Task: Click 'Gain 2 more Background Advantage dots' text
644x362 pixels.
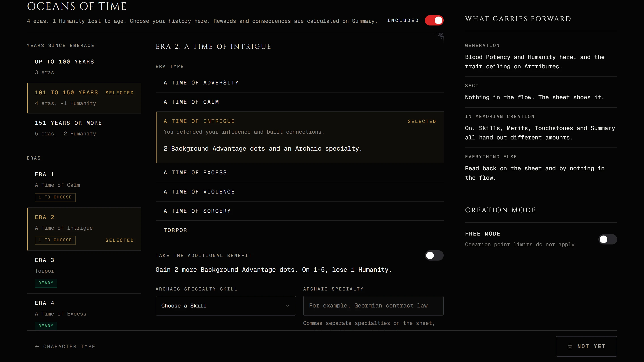Action: pyautogui.click(x=273, y=270)
